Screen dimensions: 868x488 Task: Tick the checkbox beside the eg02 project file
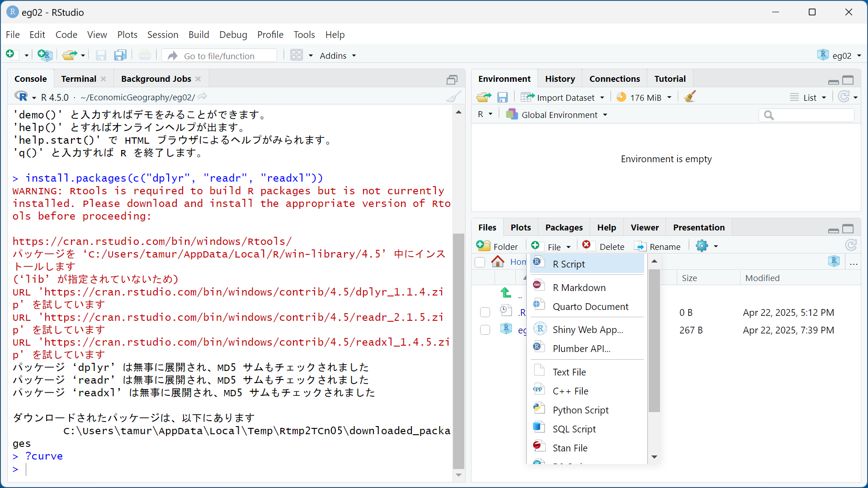pos(485,330)
